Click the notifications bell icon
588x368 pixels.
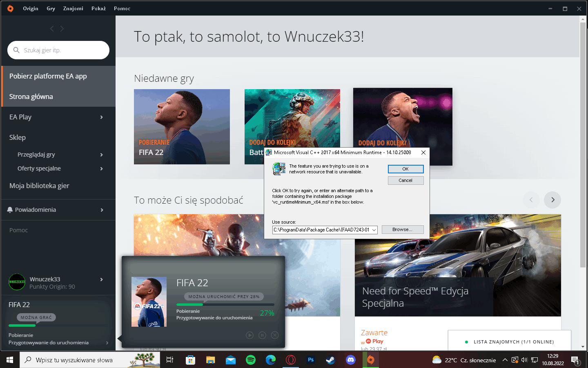pos(10,210)
